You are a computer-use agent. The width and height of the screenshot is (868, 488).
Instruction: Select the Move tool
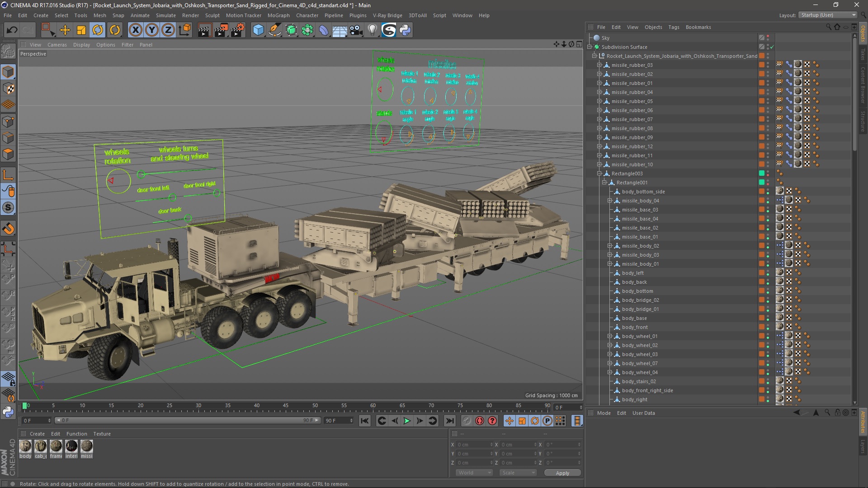click(x=65, y=30)
